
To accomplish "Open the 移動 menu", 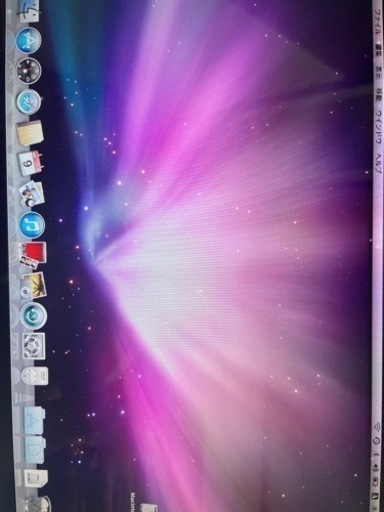I will [379, 95].
